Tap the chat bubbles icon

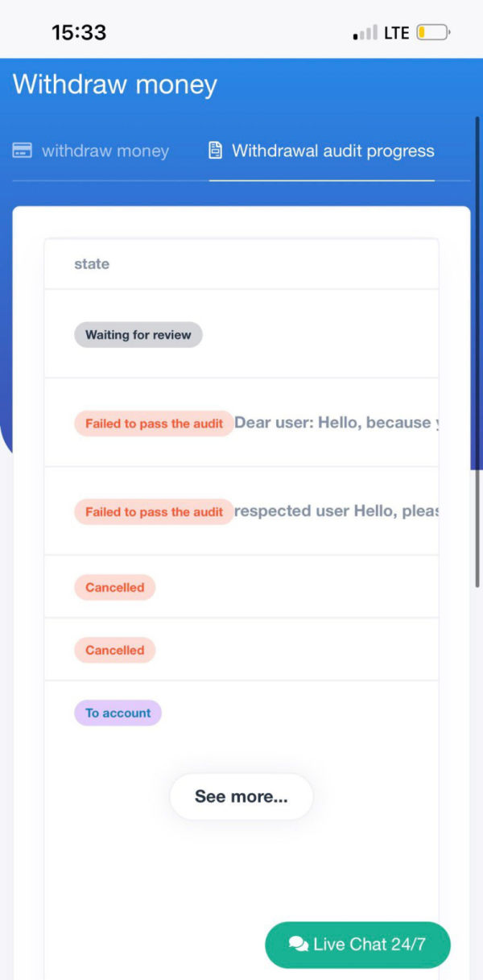point(299,945)
